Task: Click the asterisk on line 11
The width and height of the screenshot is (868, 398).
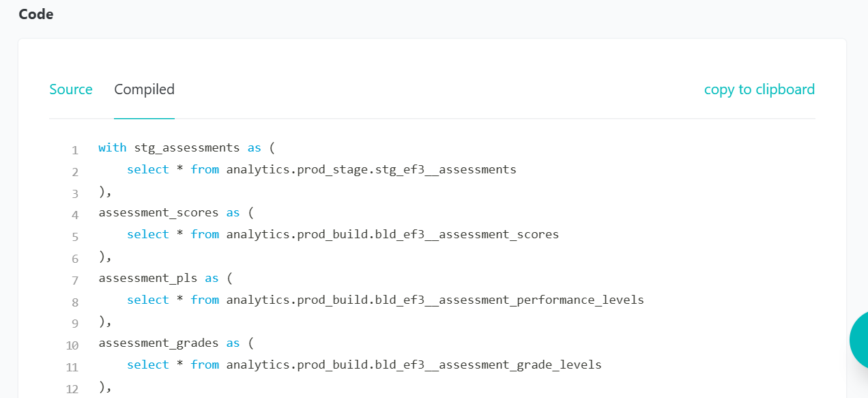Action: click(179, 365)
